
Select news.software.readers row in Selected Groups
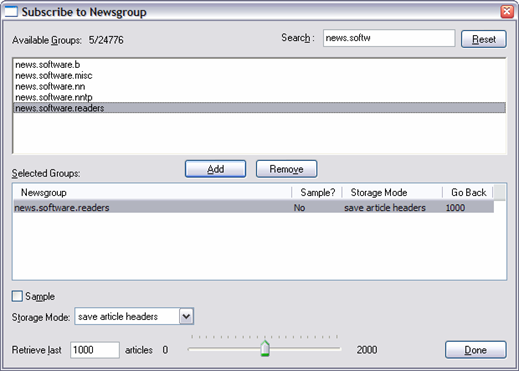253,207
